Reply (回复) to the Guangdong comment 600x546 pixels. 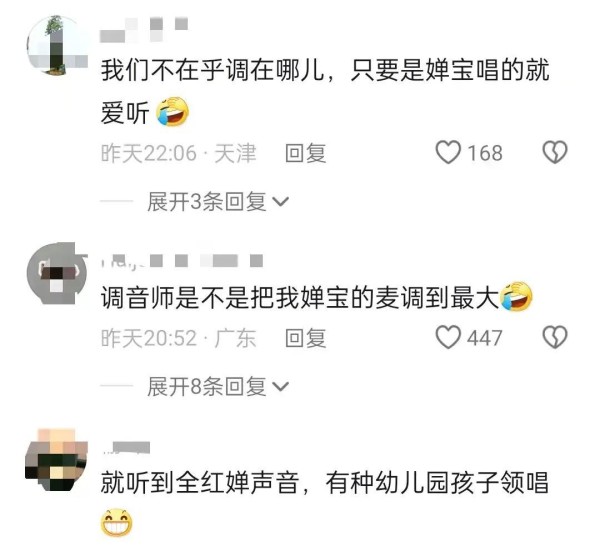point(305,338)
